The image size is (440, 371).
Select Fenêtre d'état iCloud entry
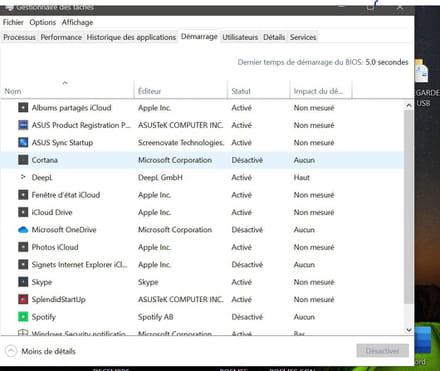(66, 195)
